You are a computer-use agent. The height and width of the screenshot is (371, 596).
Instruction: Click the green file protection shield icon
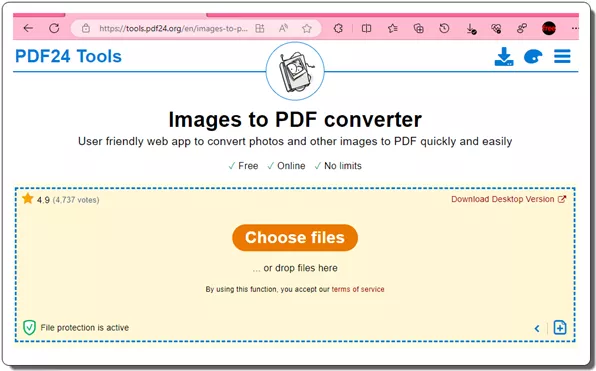[x=29, y=327]
